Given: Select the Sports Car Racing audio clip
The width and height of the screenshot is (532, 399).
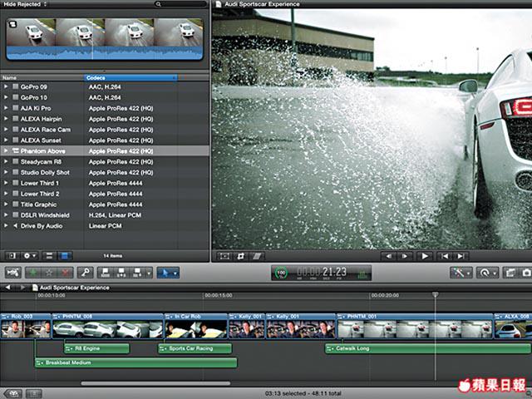Looking at the screenshot, I should pyautogui.click(x=195, y=348).
